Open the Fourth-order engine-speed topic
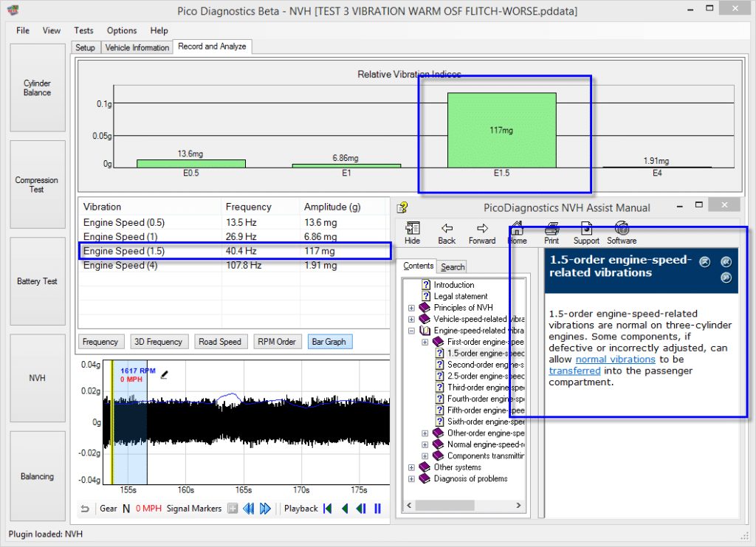756x547 pixels. pyautogui.click(x=486, y=399)
